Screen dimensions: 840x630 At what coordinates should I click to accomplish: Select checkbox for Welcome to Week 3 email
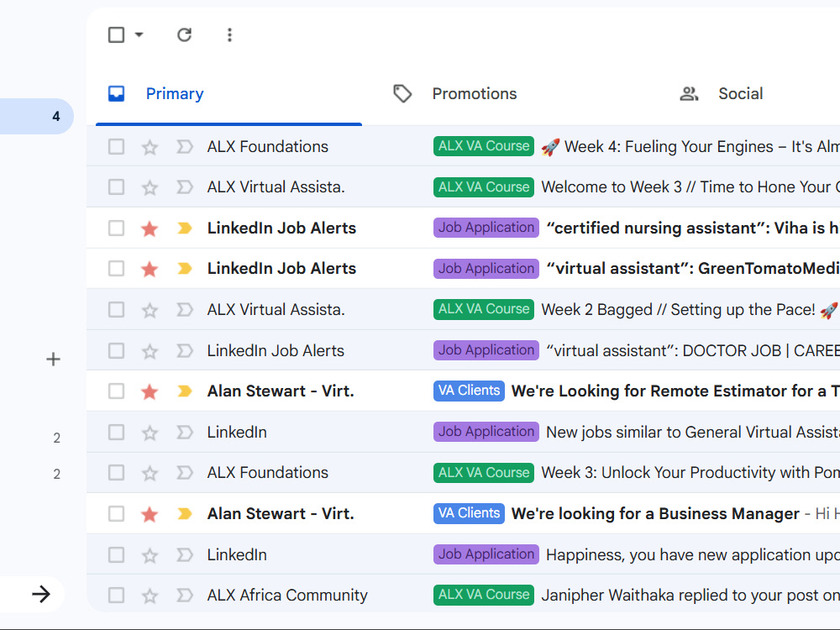[116, 187]
